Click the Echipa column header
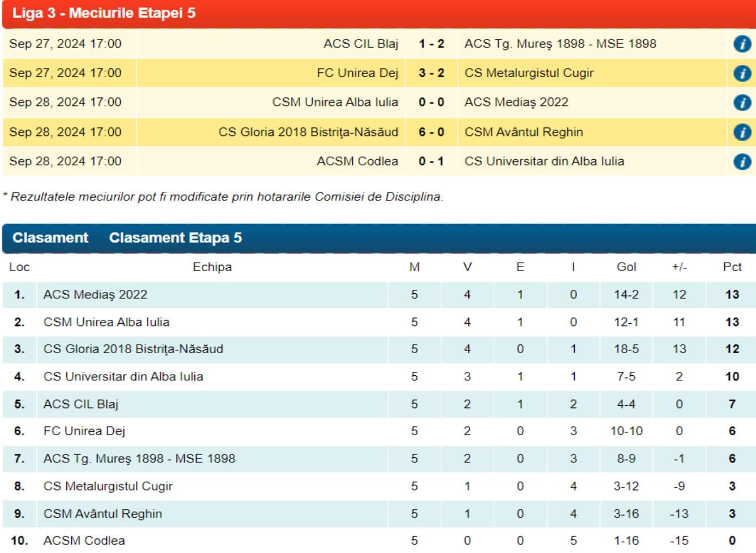 (x=212, y=267)
